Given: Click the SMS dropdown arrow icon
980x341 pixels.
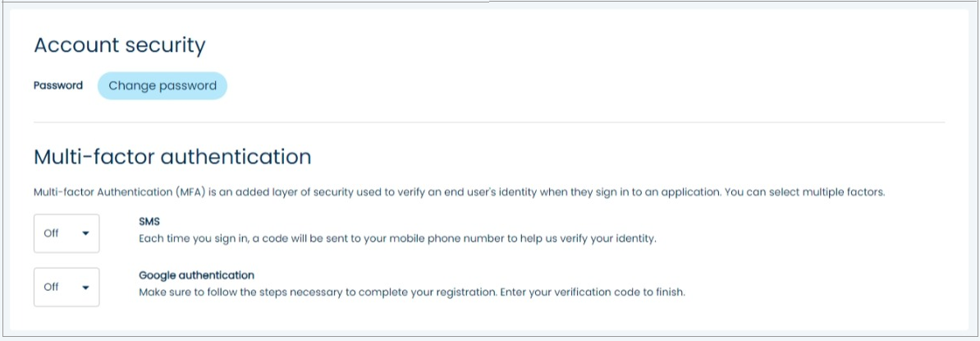Looking at the screenshot, I should point(85,233).
